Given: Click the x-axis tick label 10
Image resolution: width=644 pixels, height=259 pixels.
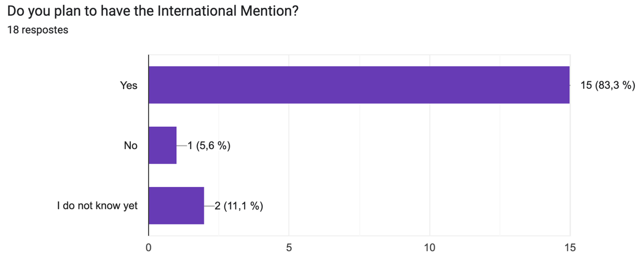Looking at the screenshot, I should (430, 248).
